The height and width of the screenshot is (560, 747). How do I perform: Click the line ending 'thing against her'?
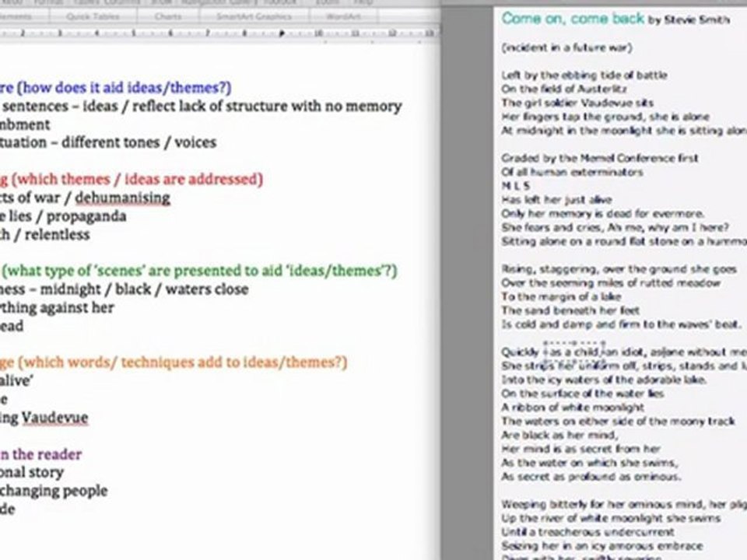pyautogui.click(x=57, y=308)
